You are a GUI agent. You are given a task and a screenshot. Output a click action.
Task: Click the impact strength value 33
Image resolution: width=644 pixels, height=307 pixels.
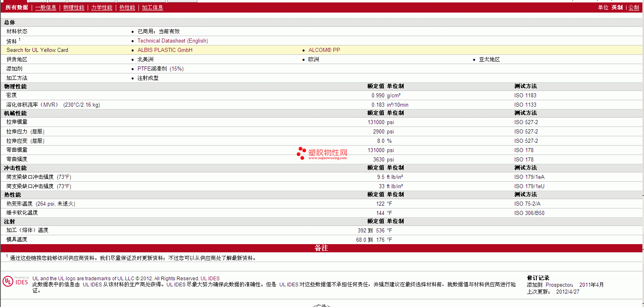382,187
